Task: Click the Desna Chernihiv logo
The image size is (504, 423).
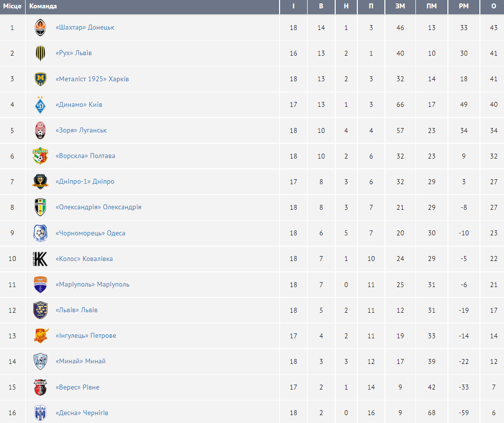Action: click(x=40, y=413)
